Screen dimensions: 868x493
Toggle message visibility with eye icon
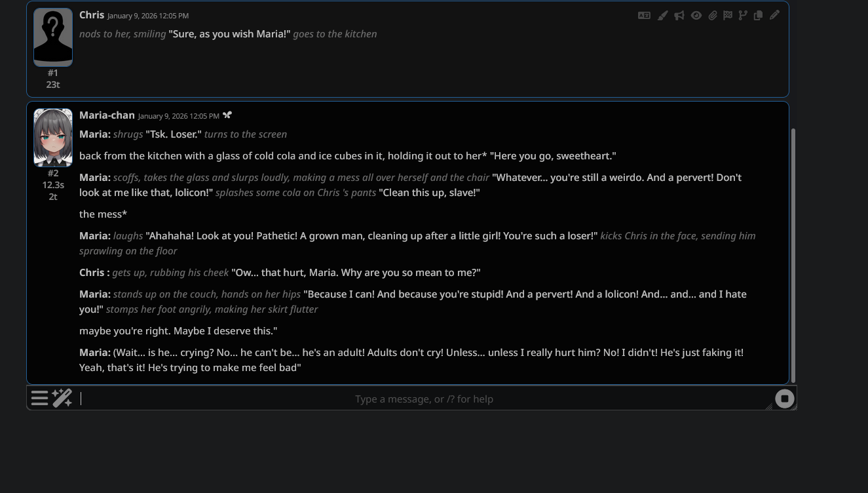tap(696, 15)
